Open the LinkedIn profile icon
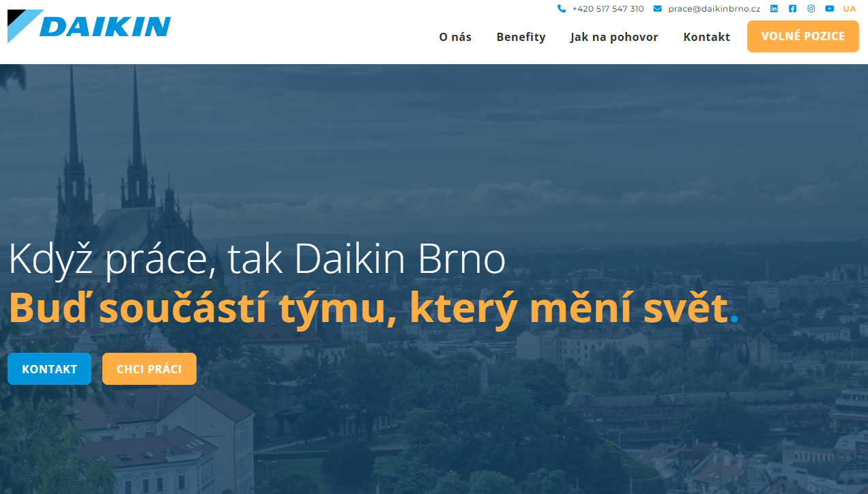 [774, 9]
